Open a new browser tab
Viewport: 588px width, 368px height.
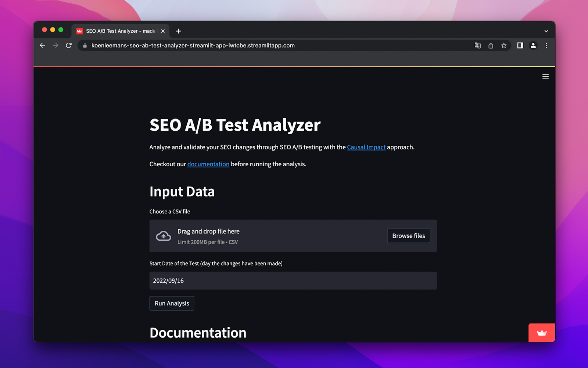(179, 31)
